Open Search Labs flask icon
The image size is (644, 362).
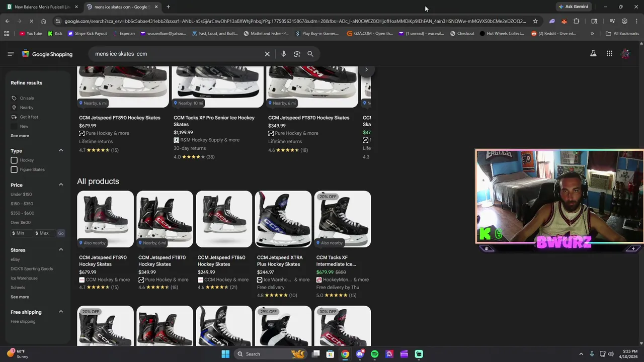pos(593,54)
